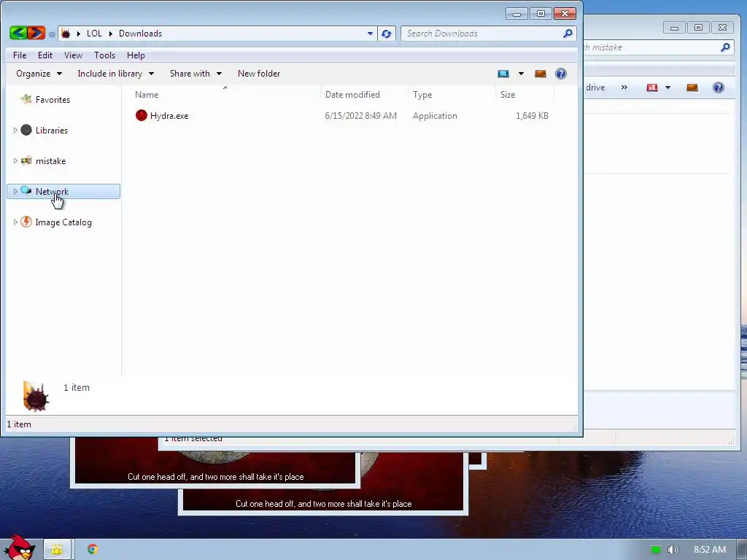Open the View menu
This screenshot has width=747, height=560.
click(x=73, y=55)
